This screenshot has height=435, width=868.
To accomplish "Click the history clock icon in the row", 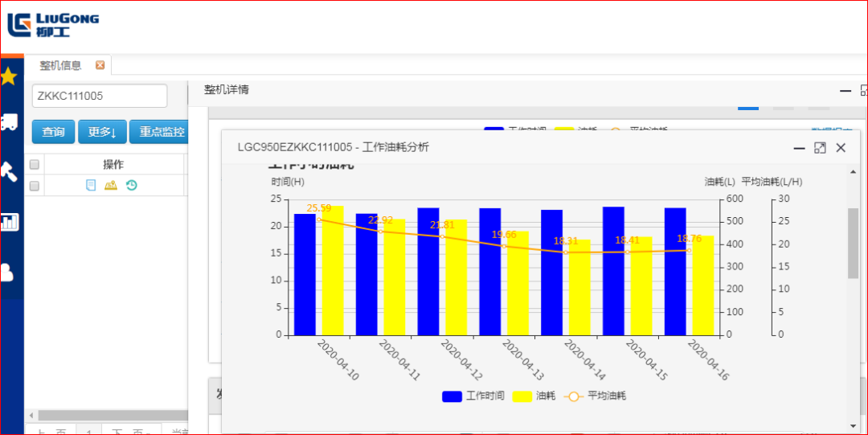I will pyautogui.click(x=131, y=186).
